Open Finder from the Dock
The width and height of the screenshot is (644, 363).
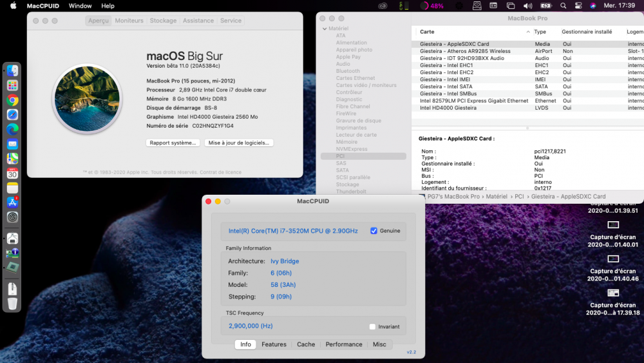[x=12, y=71]
